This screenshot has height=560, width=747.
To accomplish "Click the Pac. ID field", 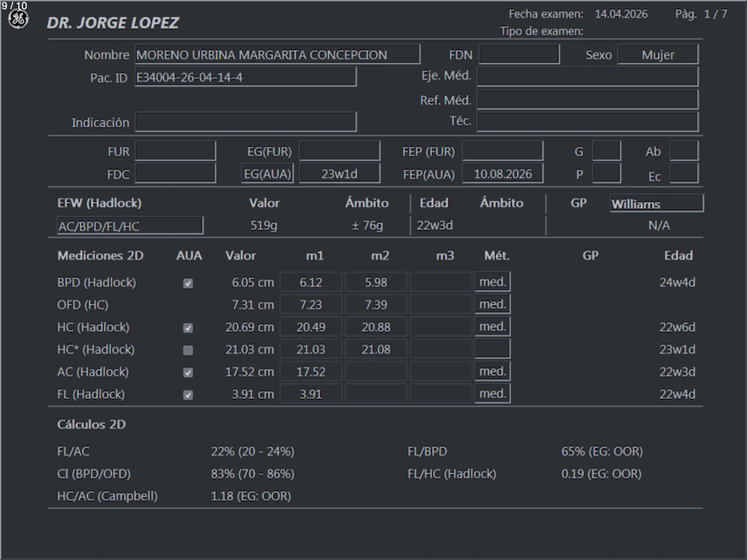I will pos(245,77).
